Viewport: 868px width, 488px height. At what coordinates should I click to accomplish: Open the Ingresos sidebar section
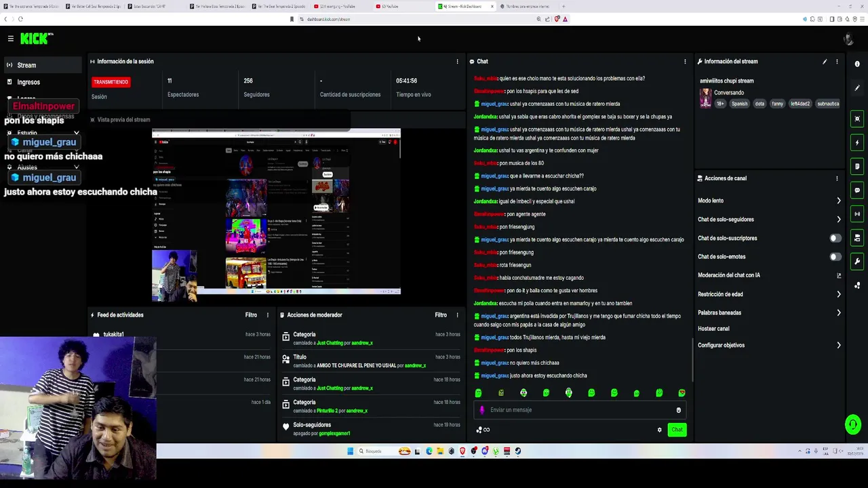(42, 82)
